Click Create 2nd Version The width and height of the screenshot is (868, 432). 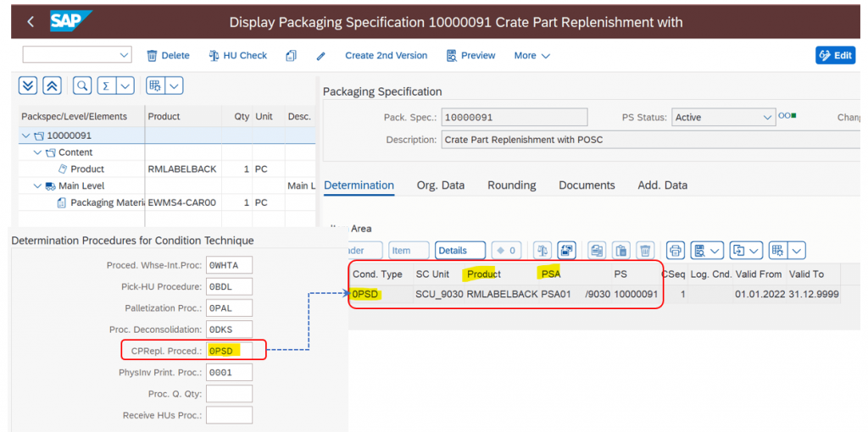click(387, 55)
